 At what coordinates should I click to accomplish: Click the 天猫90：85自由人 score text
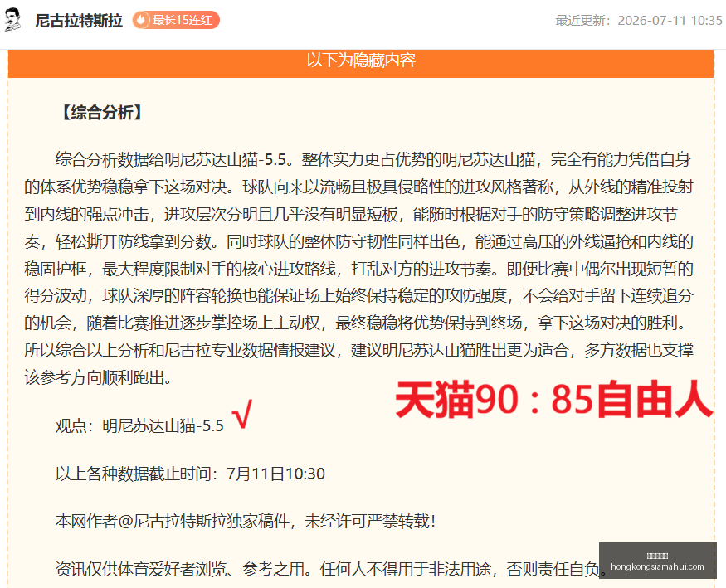coord(553,399)
